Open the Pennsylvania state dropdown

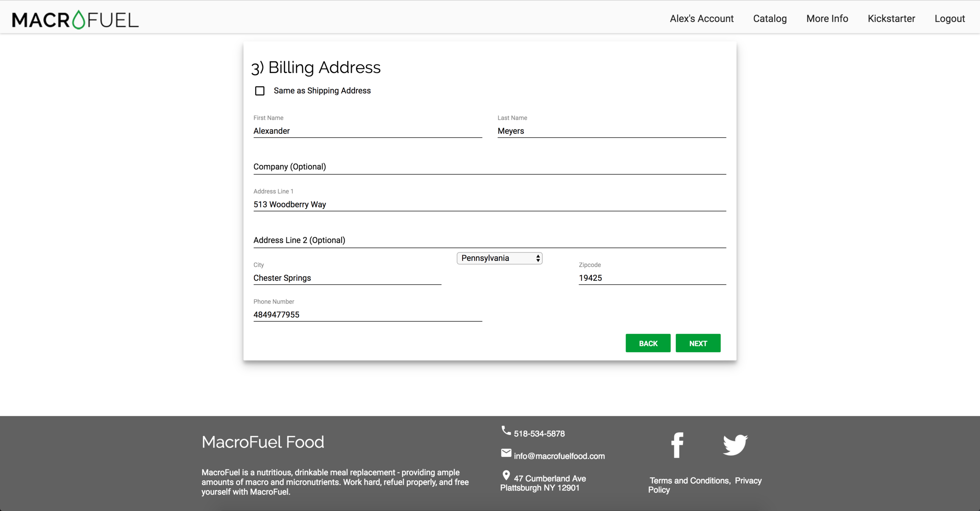click(499, 258)
